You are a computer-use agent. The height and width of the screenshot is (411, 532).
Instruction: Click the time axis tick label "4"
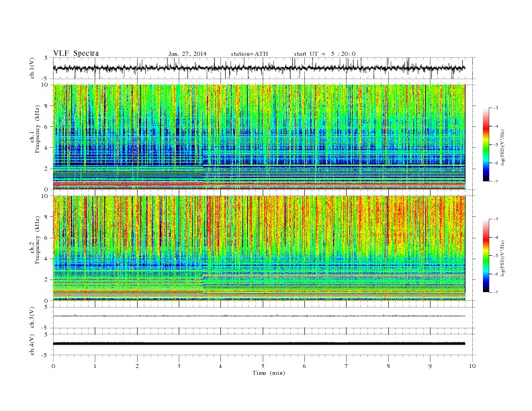tap(221, 366)
